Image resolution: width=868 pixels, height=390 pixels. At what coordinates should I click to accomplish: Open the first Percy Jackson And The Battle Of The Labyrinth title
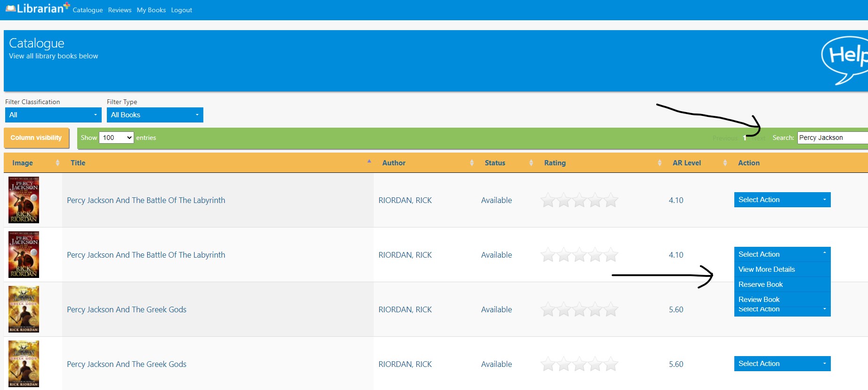(x=146, y=200)
